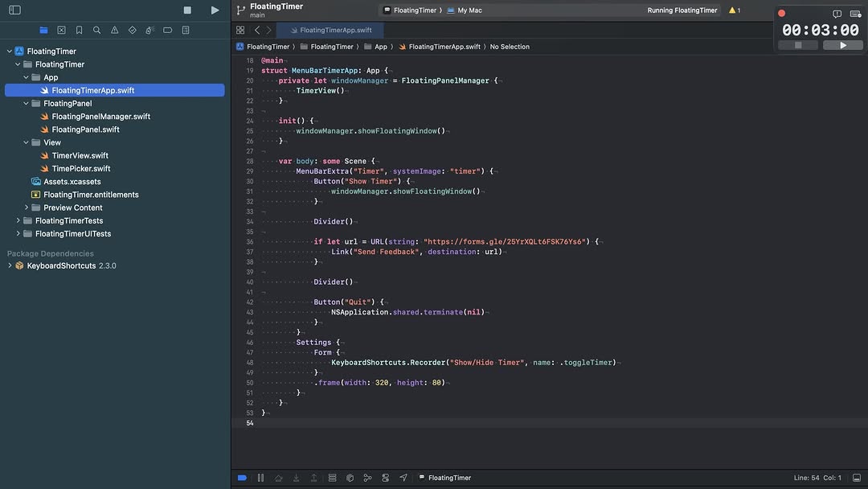Open the related items grid menu
Image resolution: width=868 pixels, height=489 pixels.
click(240, 30)
